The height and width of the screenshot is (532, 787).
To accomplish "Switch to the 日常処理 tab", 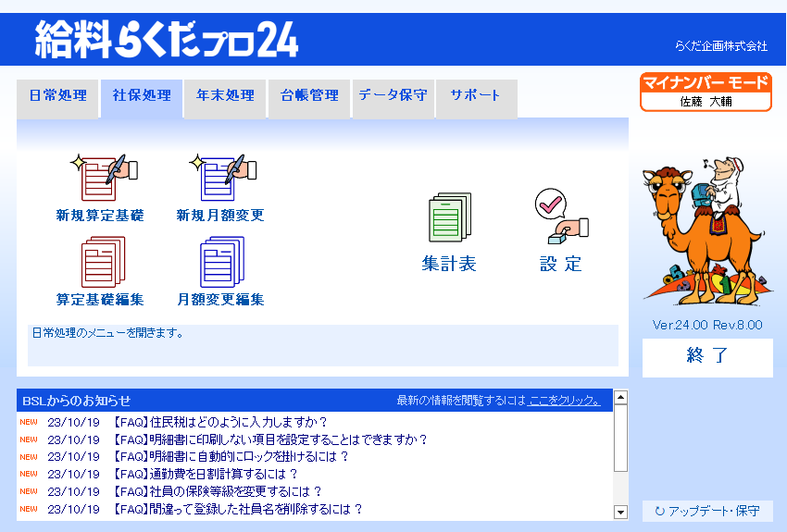I will click(57, 98).
